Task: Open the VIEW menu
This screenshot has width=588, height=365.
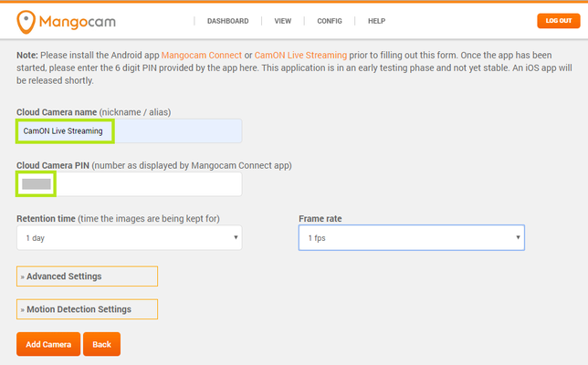Action: [283, 21]
